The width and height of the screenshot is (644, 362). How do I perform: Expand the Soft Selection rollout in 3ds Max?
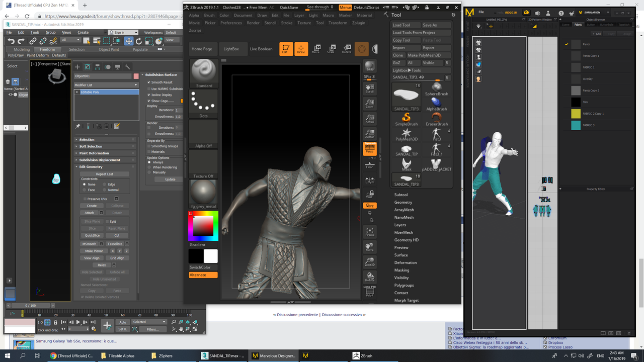tap(105, 146)
